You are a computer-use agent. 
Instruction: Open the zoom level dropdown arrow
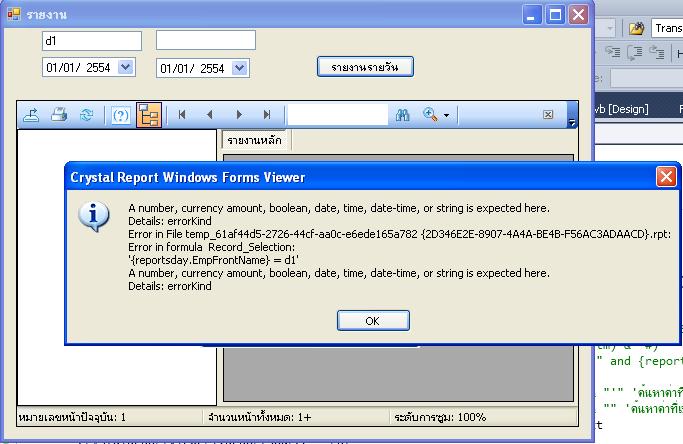[x=446, y=115]
